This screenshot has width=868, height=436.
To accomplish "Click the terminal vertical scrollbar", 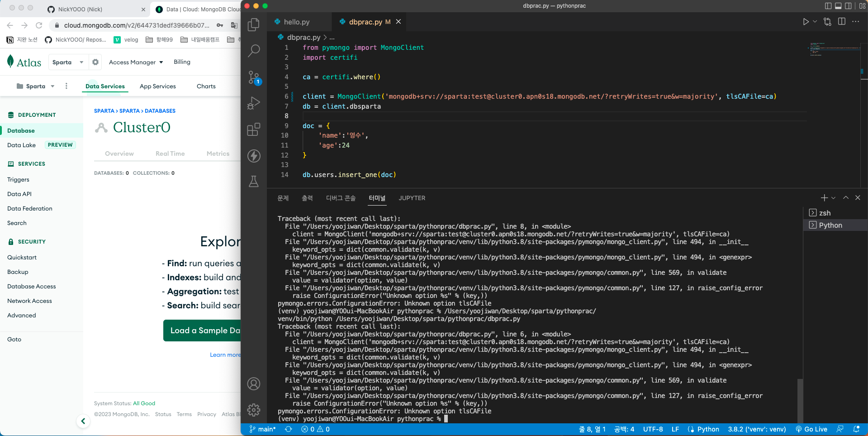I will point(800,400).
